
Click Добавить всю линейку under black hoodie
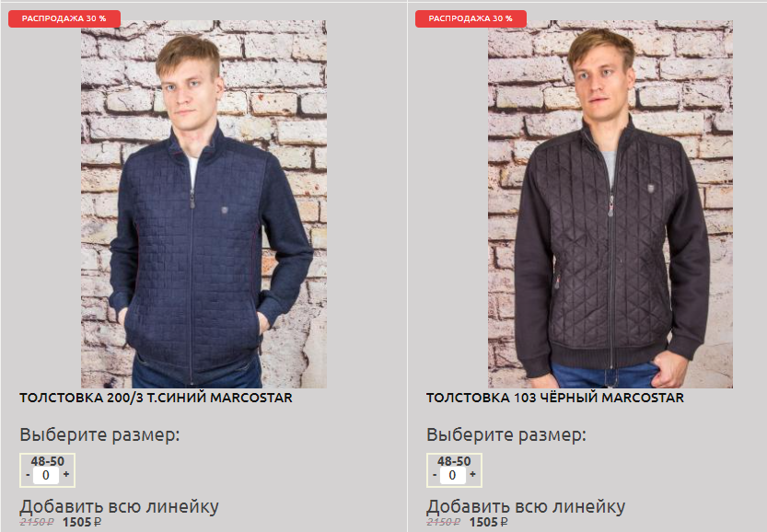tap(526, 506)
